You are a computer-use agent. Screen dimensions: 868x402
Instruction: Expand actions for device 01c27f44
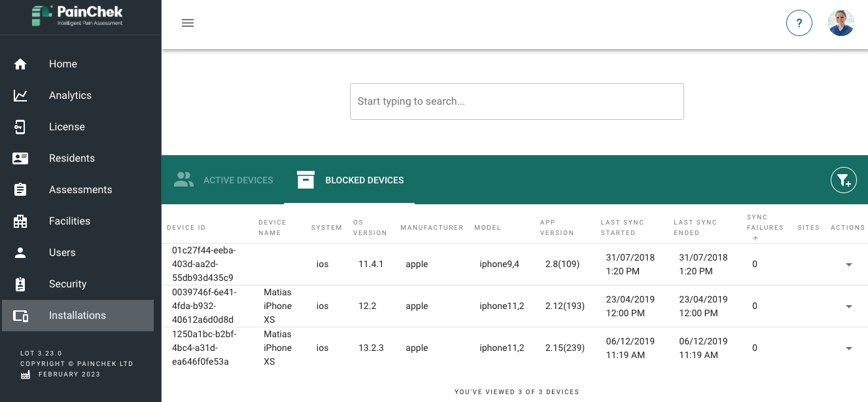[x=848, y=265]
